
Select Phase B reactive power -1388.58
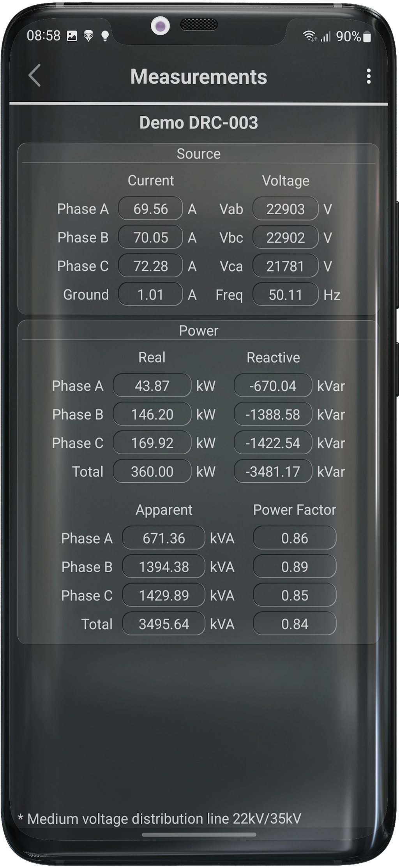tap(273, 414)
